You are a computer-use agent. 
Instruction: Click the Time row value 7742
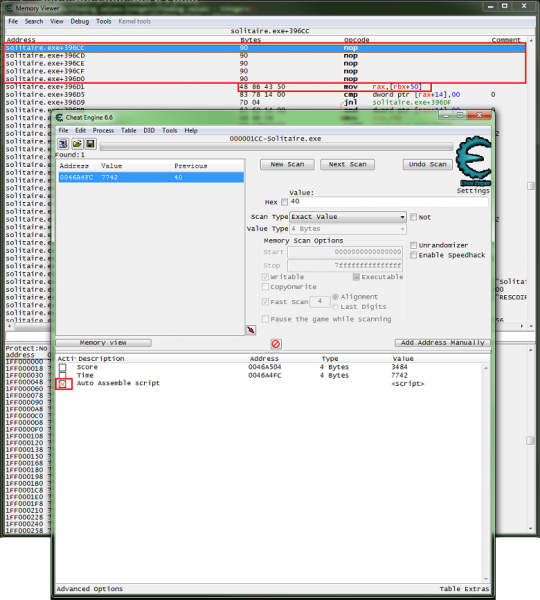coord(400,375)
